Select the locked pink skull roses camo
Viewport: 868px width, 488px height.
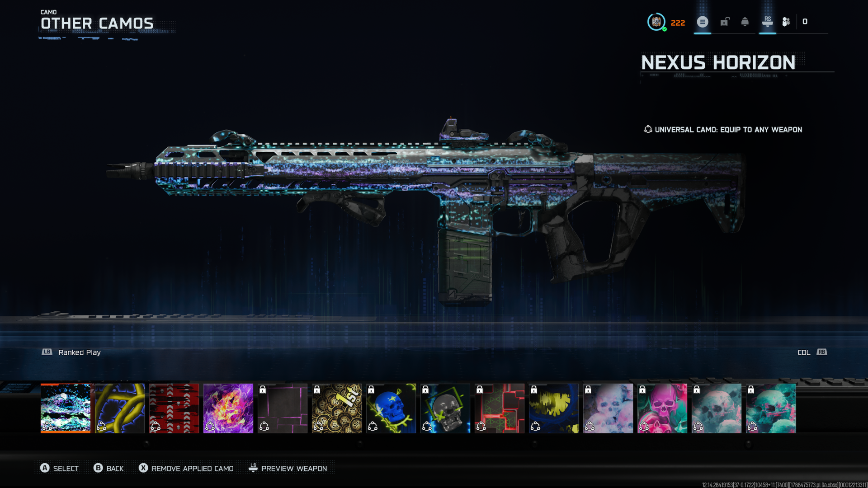click(x=662, y=408)
